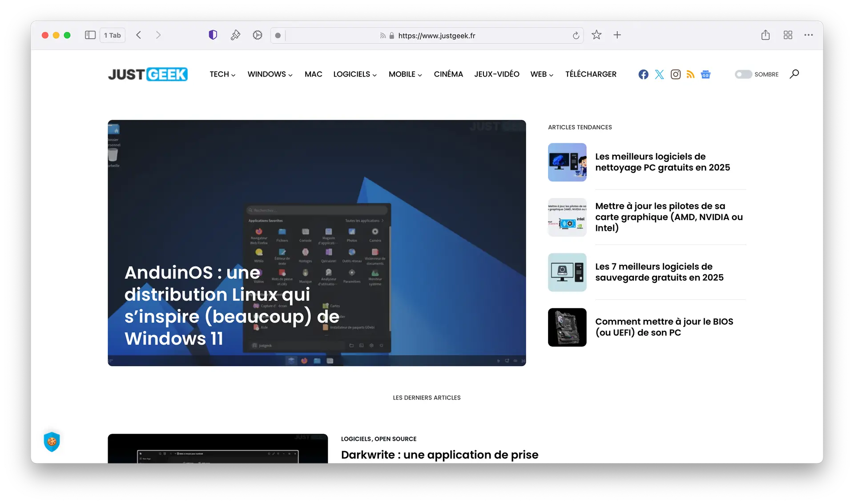Open the Jeux-Vidéo section

(496, 74)
